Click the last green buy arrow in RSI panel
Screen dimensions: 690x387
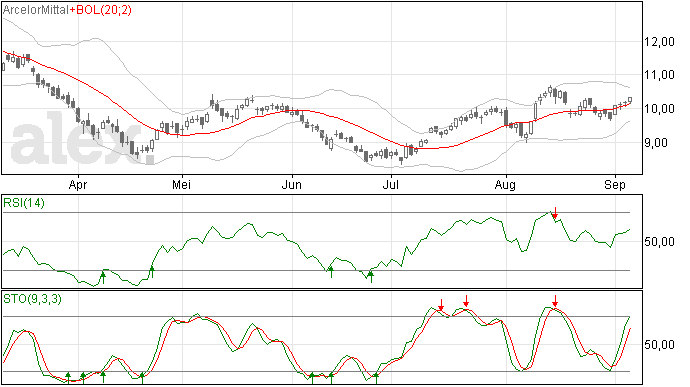coord(371,277)
